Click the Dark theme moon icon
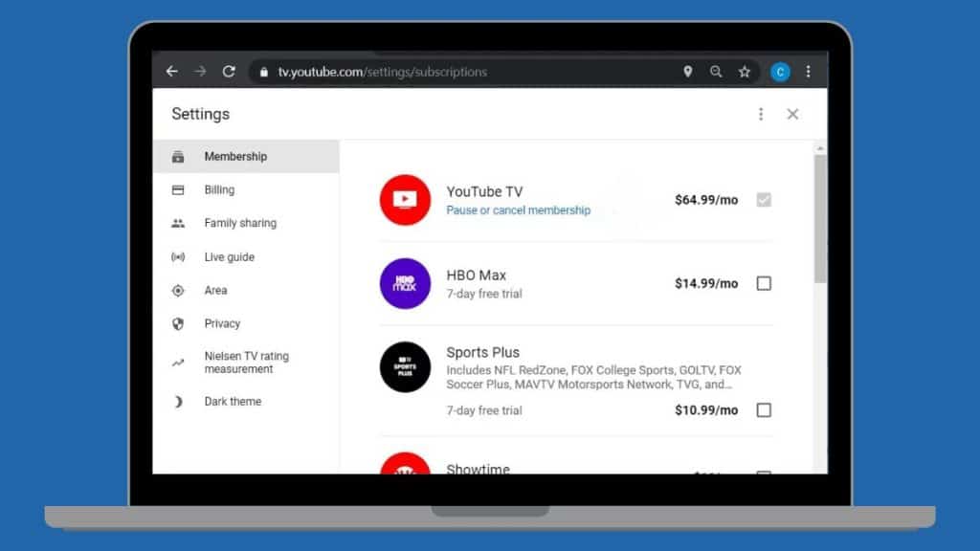 click(x=178, y=402)
